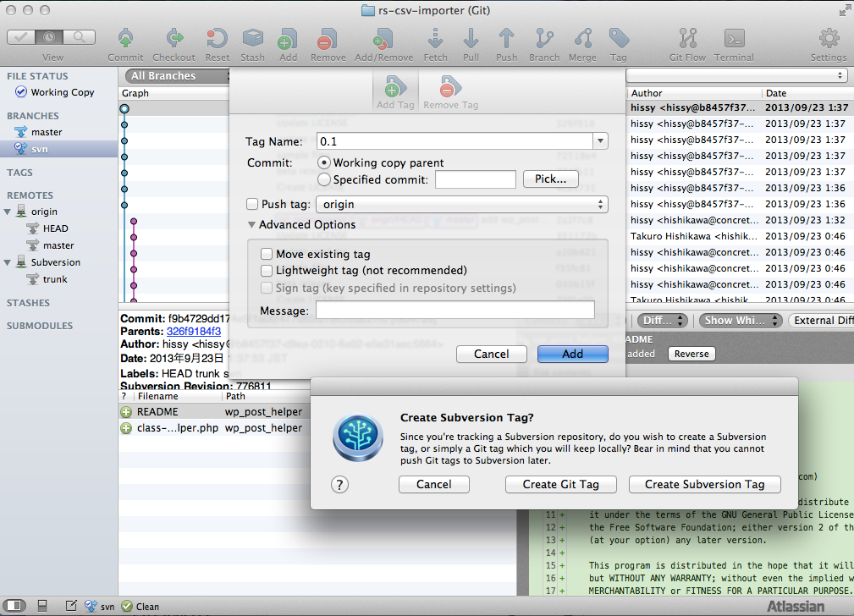854x616 pixels.
Task: Select the master branch in sidebar
Action: tap(47, 132)
